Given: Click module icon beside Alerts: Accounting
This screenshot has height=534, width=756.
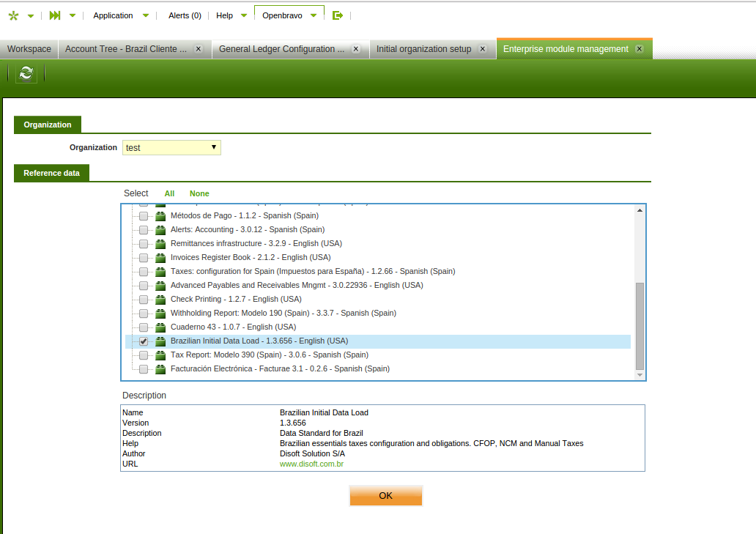Looking at the screenshot, I should coord(160,230).
